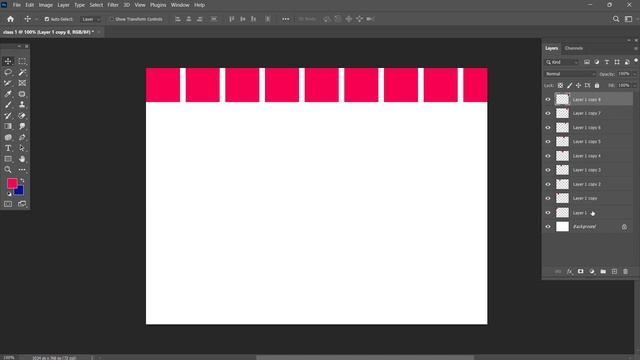This screenshot has height=360, width=640.
Task: Create a new layer group
Action: coord(603,271)
